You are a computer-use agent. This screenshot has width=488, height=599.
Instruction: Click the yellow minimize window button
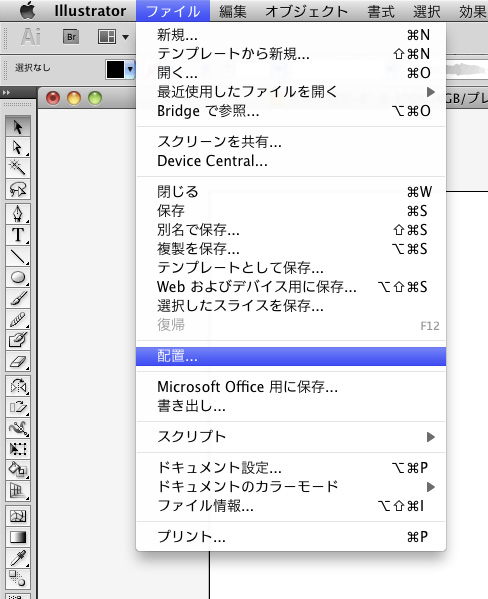coord(74,98)
